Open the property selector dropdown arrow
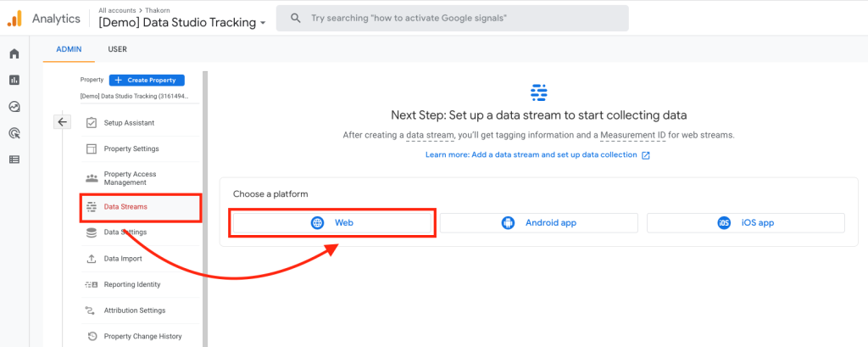Viewport: 868px width, 347px height. pyautogui.click(x=263, y=23)
